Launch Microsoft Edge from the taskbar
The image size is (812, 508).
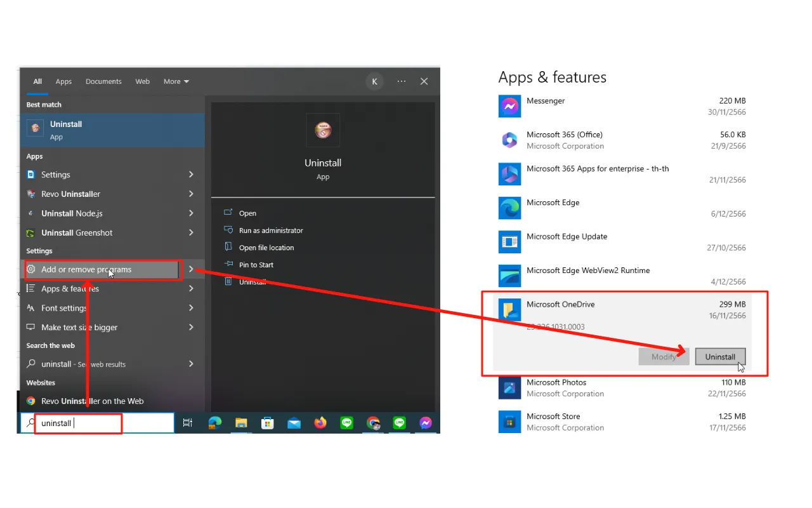point(215,423)
